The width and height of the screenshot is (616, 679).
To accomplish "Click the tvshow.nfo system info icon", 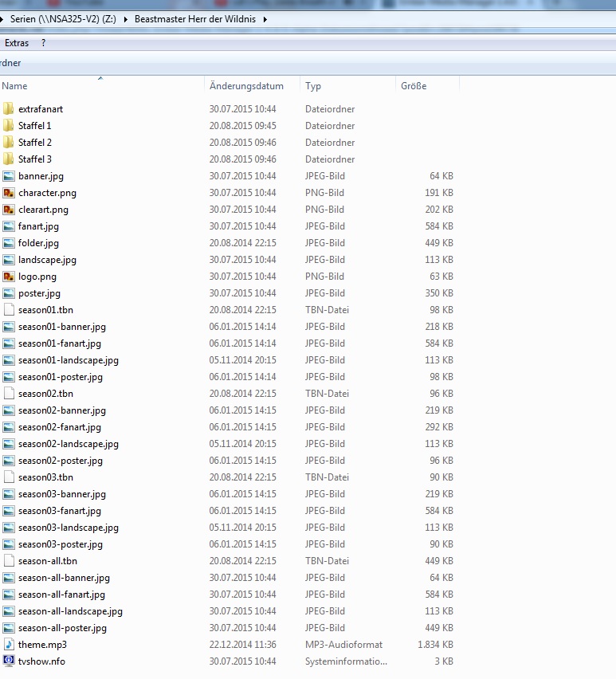I will (8, 661).
